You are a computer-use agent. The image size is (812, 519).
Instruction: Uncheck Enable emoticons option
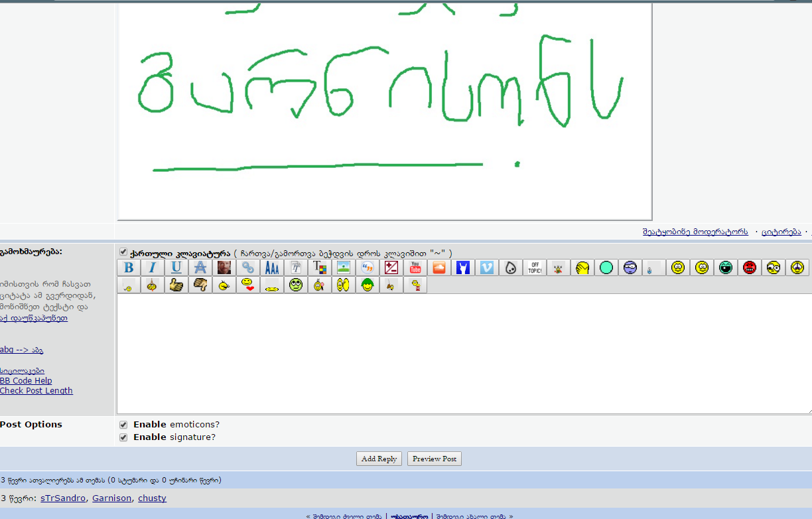click(x=123, y=425)
